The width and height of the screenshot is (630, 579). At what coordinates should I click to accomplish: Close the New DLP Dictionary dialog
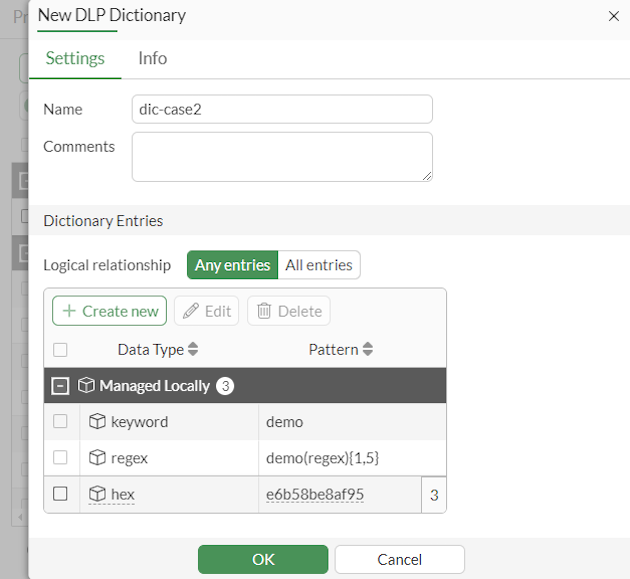pyautogui.click(x=613, y=16)
